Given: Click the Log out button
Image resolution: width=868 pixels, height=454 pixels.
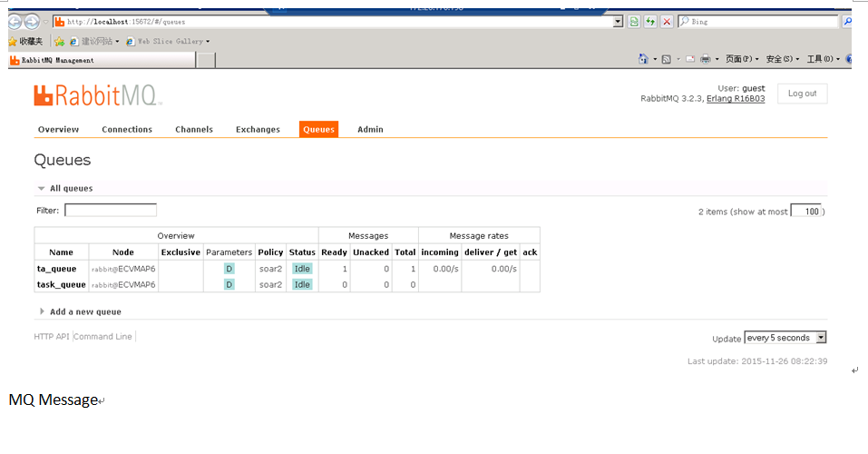Looking at the screenshot, I should 802,94.
